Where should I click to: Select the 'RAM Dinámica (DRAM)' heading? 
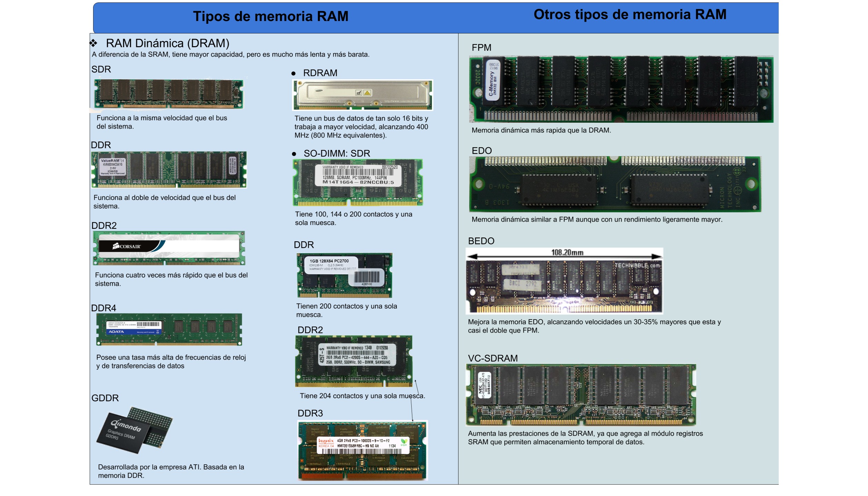[x=168, y=43]
